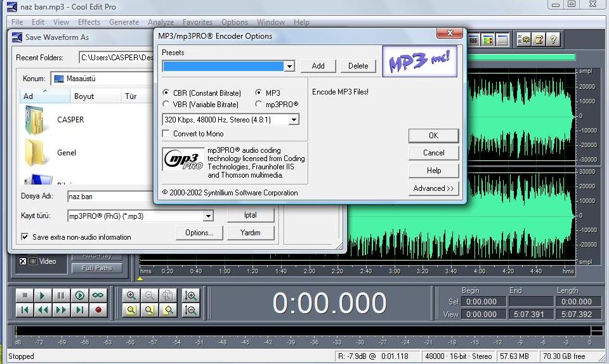Image resolution: width=609 pixels, height=364 pixels.
Task: Click the Zoom In Vertically button
Action: point(190,296)
